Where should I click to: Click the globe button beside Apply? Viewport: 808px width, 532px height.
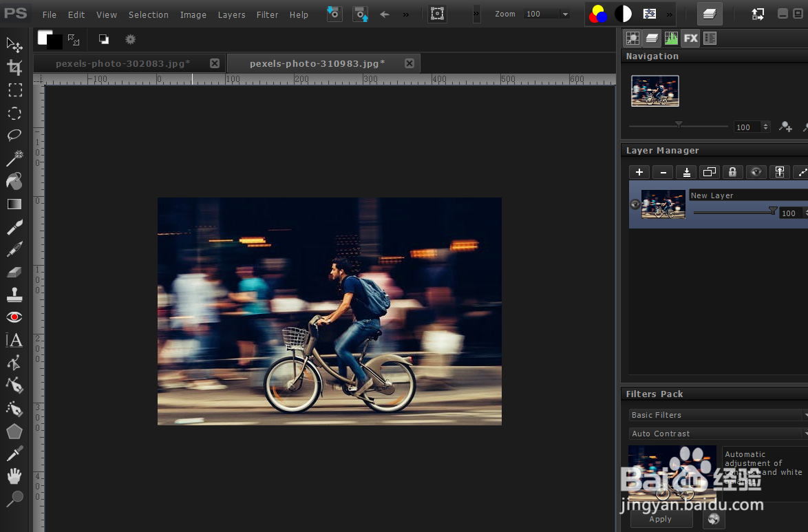pyautogui.click(x=713, y=519)
